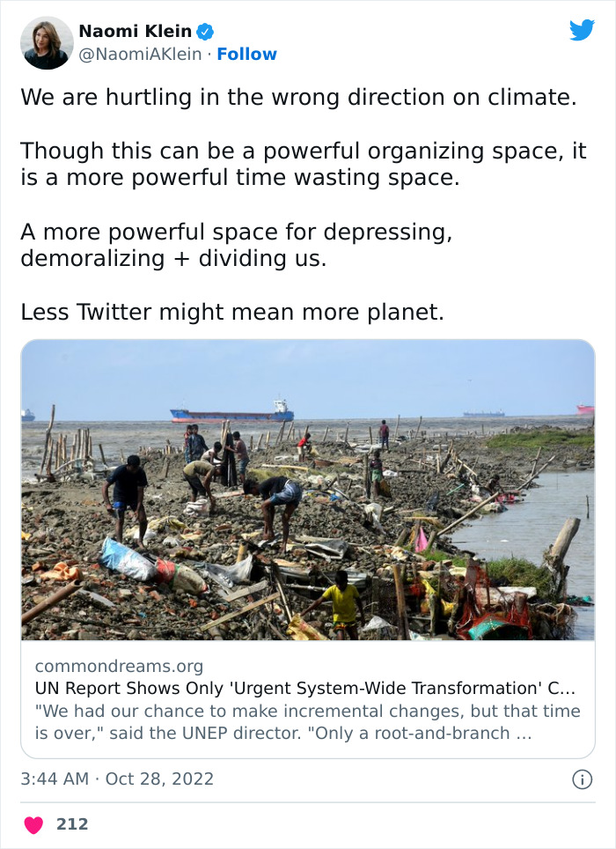Click the Twitter bird logo
The image size is (616, 849).
tap(583, 29)
